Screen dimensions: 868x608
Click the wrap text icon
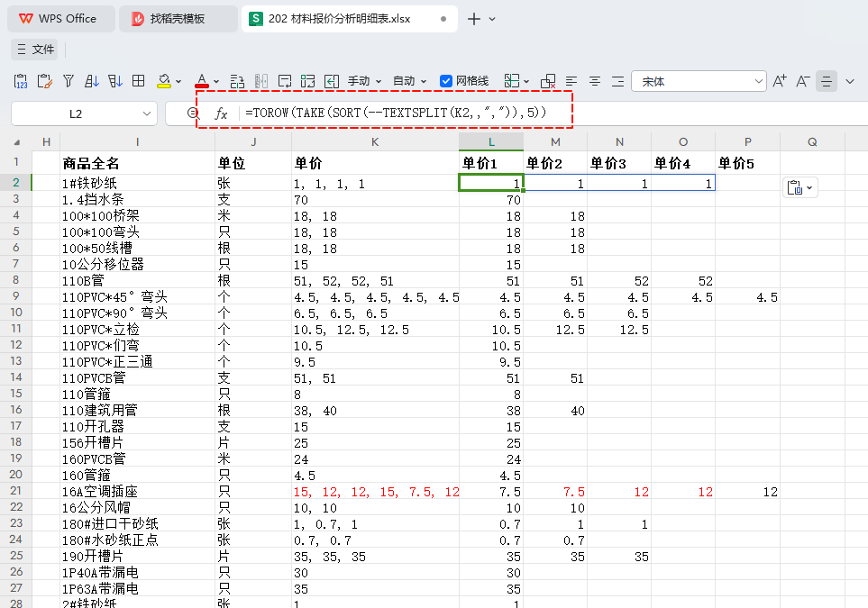tap(285, 81)
